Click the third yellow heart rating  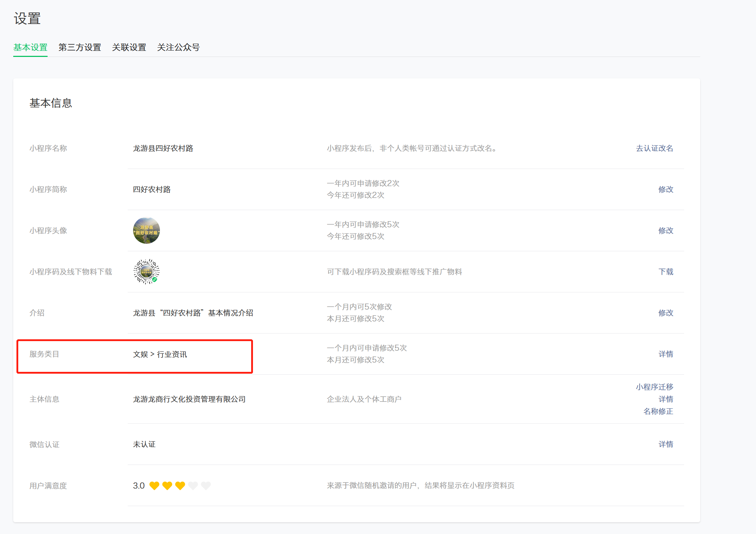coord(180,486)
